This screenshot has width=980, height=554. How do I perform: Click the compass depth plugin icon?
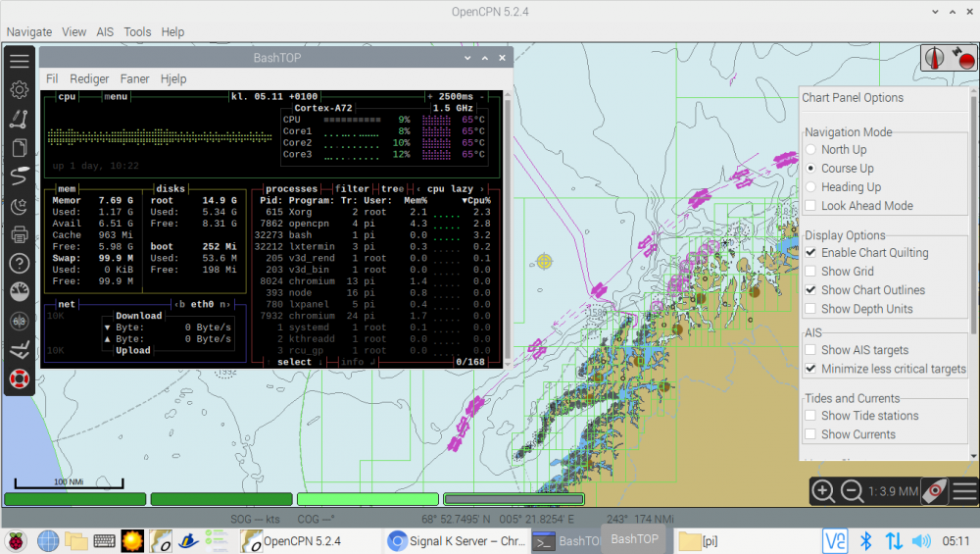(x=20, y=322)
